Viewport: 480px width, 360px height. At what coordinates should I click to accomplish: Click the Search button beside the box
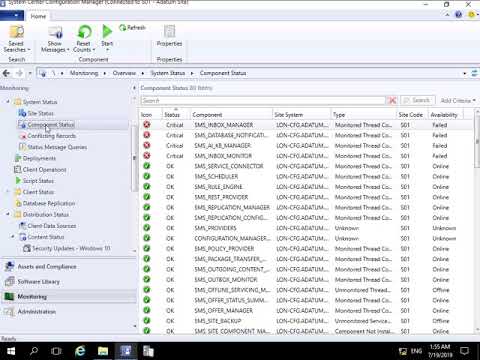point(417,100)
